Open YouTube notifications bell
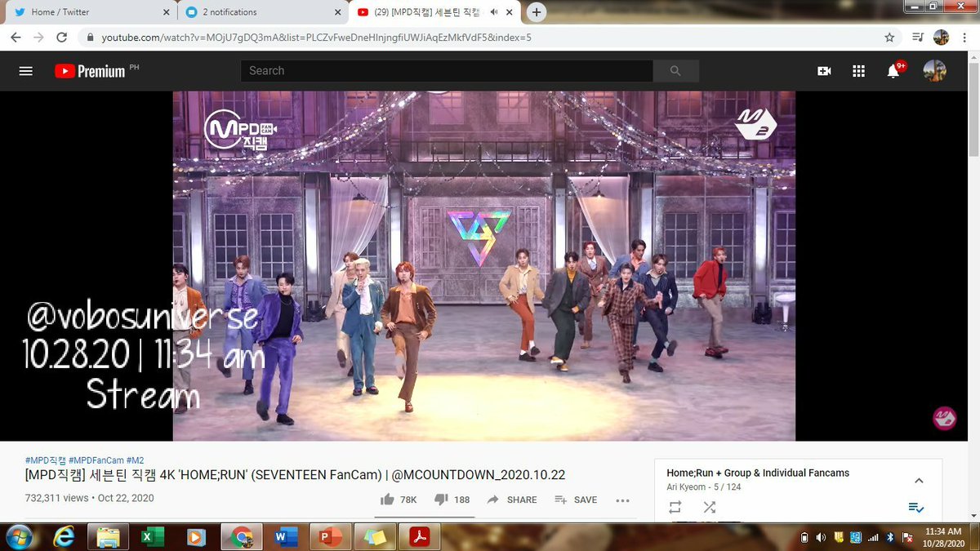 click(x=893, y=71)
